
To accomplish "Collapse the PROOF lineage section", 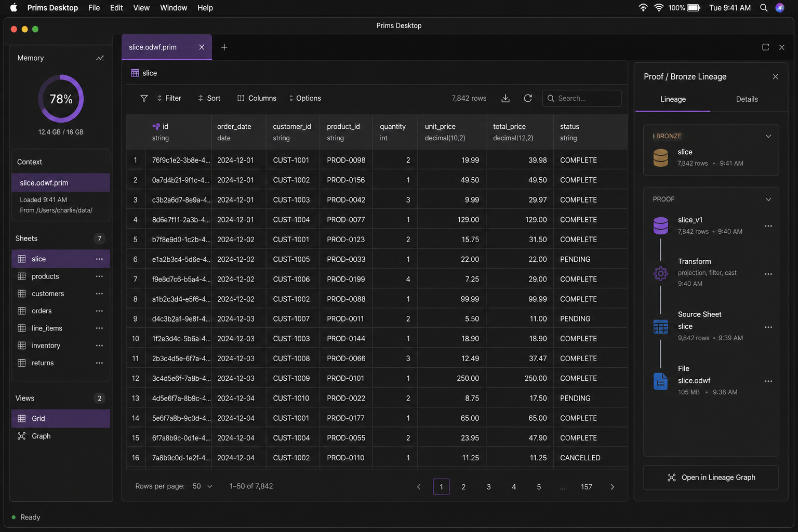I will 768,199.
